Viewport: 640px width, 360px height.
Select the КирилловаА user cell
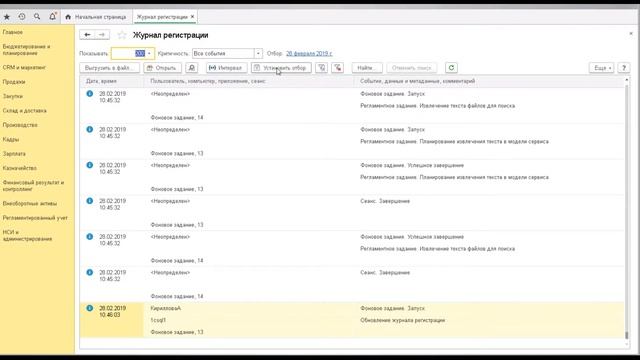point(166,308)
